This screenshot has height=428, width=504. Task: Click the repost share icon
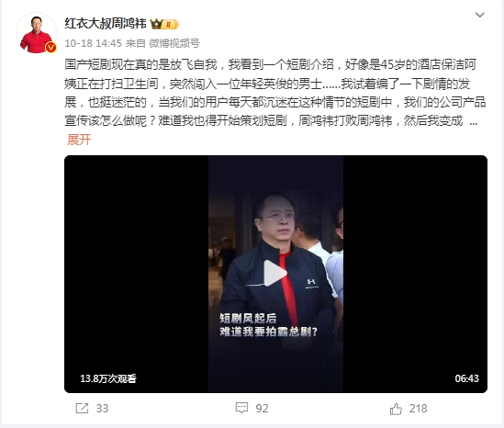82,409
